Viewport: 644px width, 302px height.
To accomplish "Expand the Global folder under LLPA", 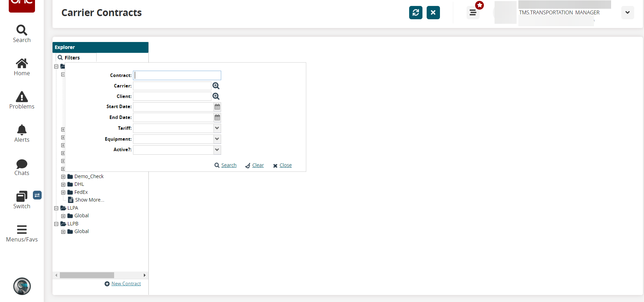I will pyautogui.click(x=63, y=216).
